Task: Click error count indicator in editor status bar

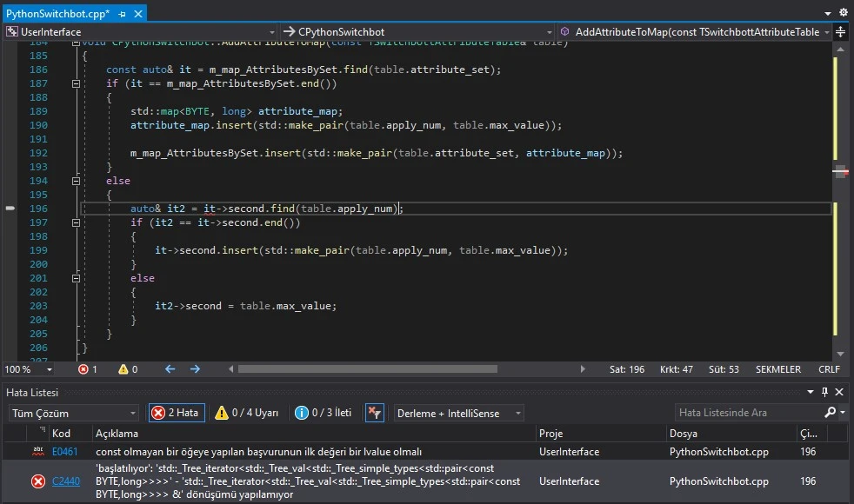Action: coord(88,369)
